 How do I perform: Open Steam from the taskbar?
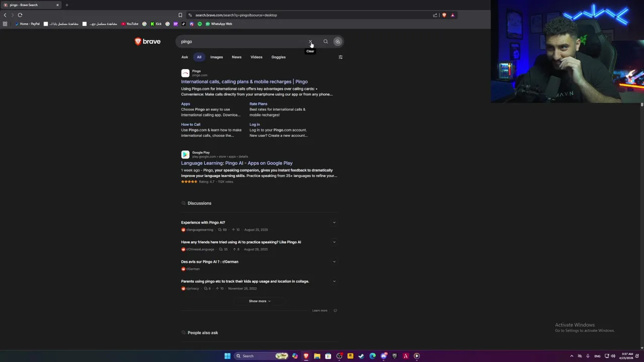361,356
